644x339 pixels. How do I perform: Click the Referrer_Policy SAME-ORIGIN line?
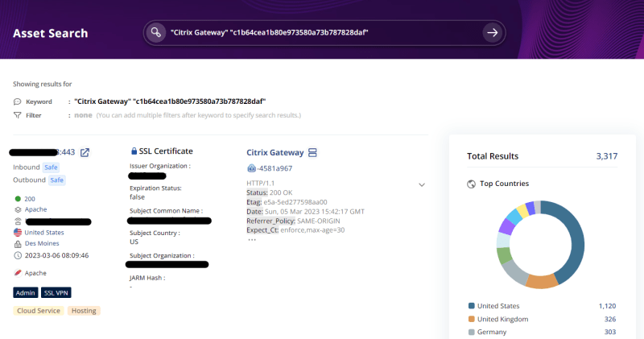click(293, 221)
